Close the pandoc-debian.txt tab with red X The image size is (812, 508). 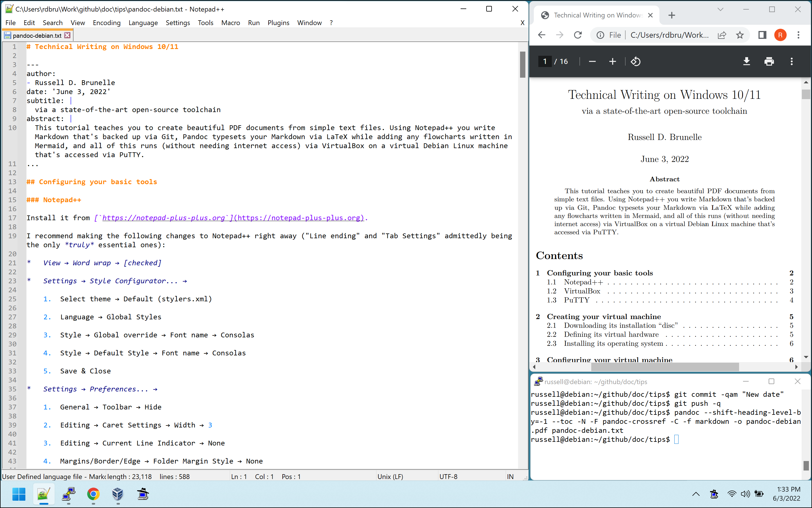(67, 35)
